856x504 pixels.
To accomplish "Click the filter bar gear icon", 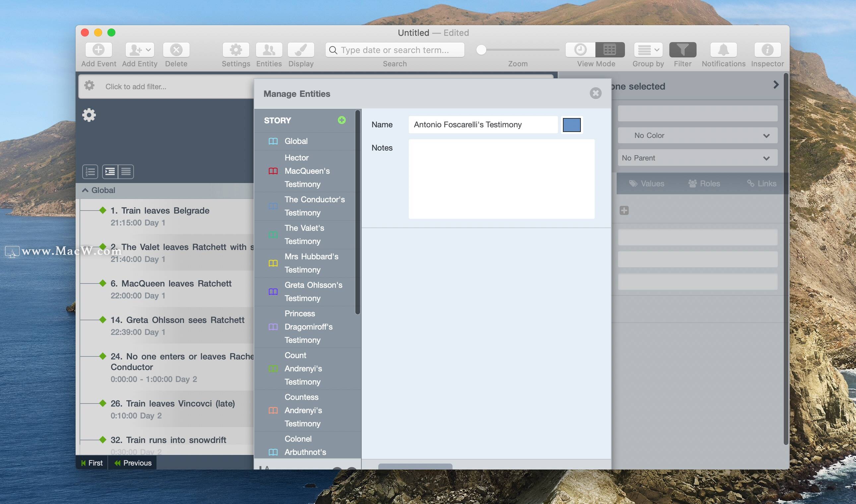I will click(89, 86).
